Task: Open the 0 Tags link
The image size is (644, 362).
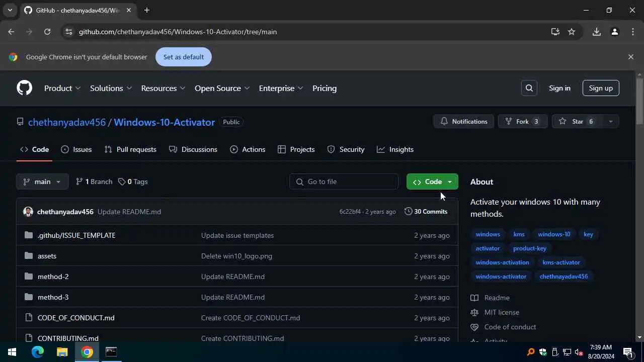Action: (133, 182)
